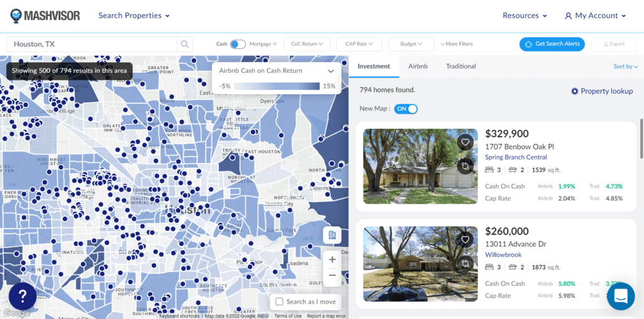
Task: Click the Get Search Alerts button
Action: point(552,44)
